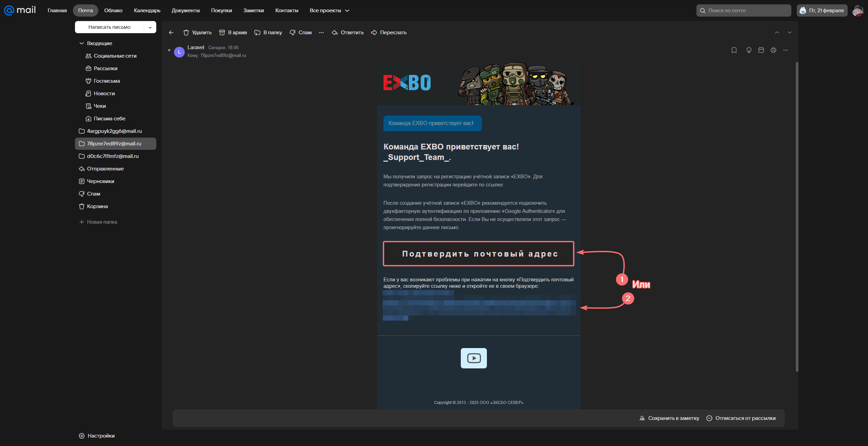This screenshot has width=868, height=446.
Task: Click Сохранить в заметку
Action: pos(669,418)
